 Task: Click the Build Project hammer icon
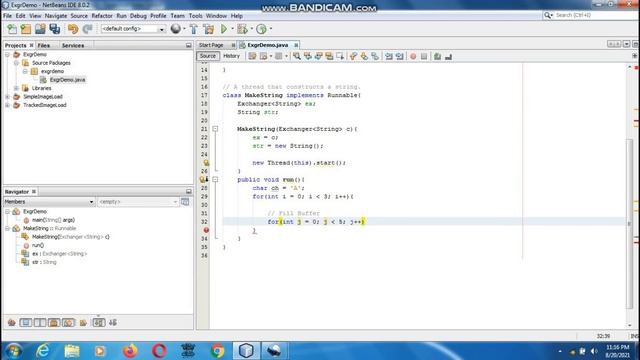pos(194,29)
